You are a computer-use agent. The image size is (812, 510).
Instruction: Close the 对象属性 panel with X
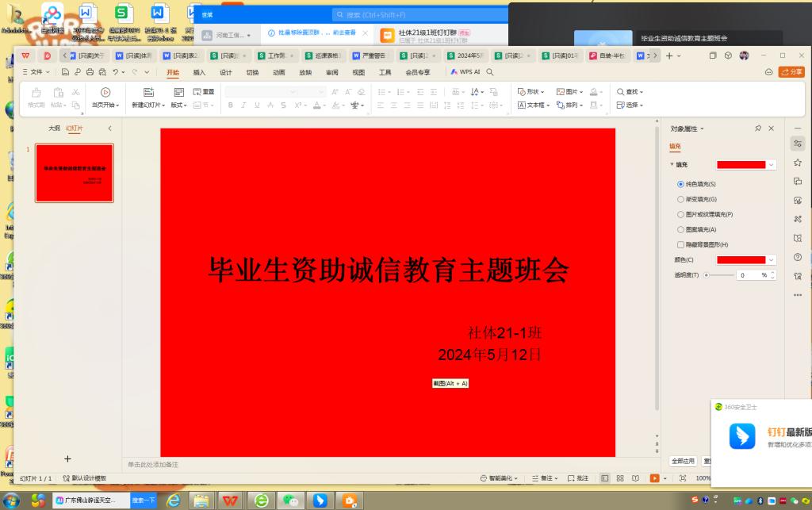point(771,128)
